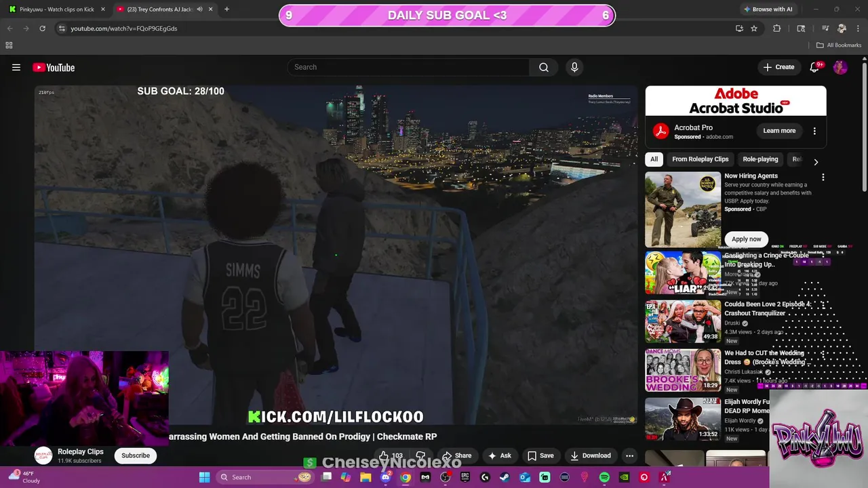Open Brooke's Wedding video thumbnail

coord(683,371)
